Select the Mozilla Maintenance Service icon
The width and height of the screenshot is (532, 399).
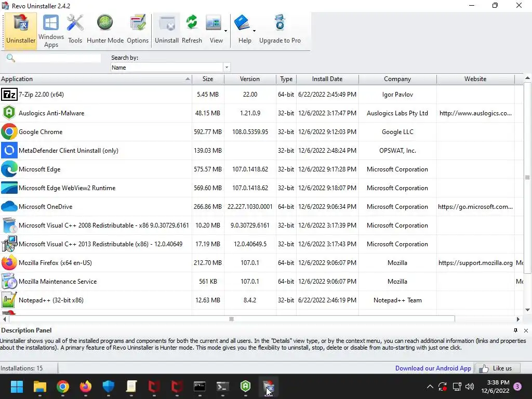pos(9,281)
